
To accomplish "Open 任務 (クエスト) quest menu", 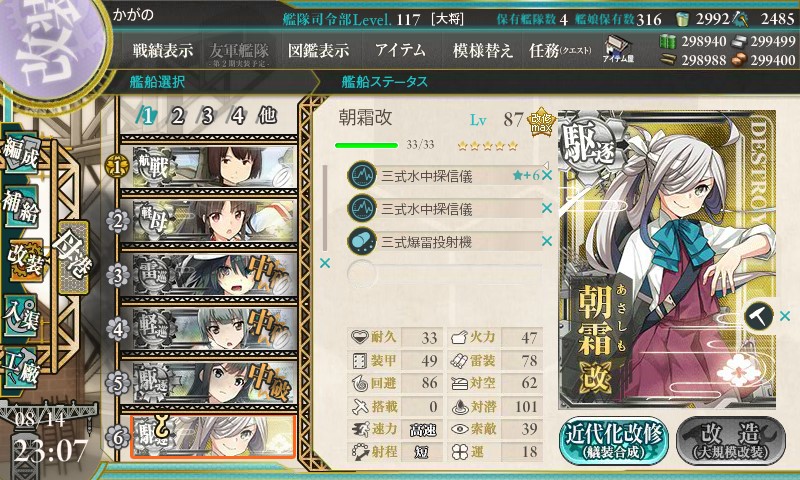I will [560, 50].
